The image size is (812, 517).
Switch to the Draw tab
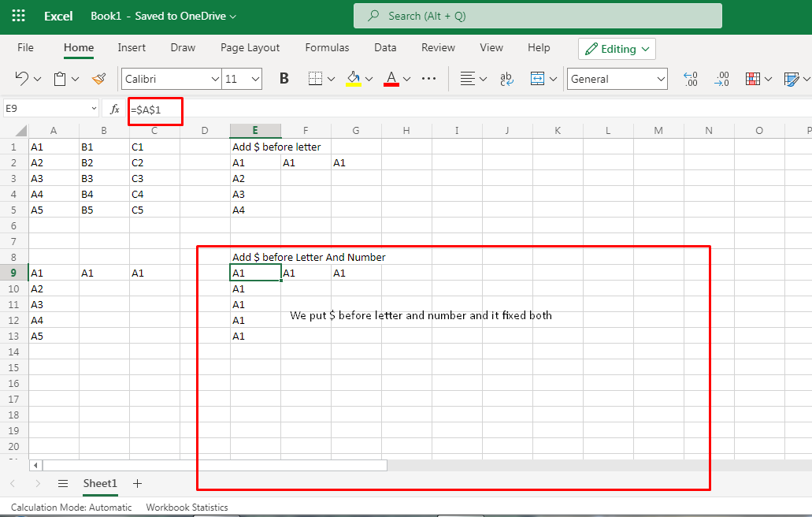(x=183, y=47)
